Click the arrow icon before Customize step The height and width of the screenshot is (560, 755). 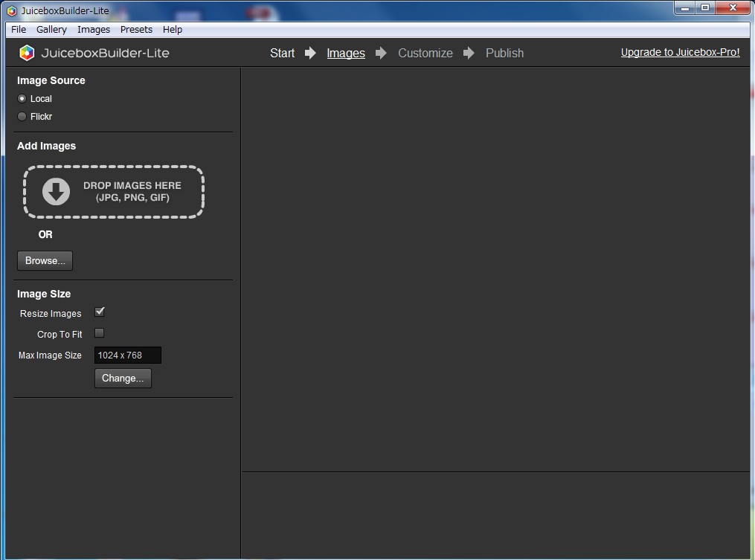pyautogui.click(x=382, y=53)
